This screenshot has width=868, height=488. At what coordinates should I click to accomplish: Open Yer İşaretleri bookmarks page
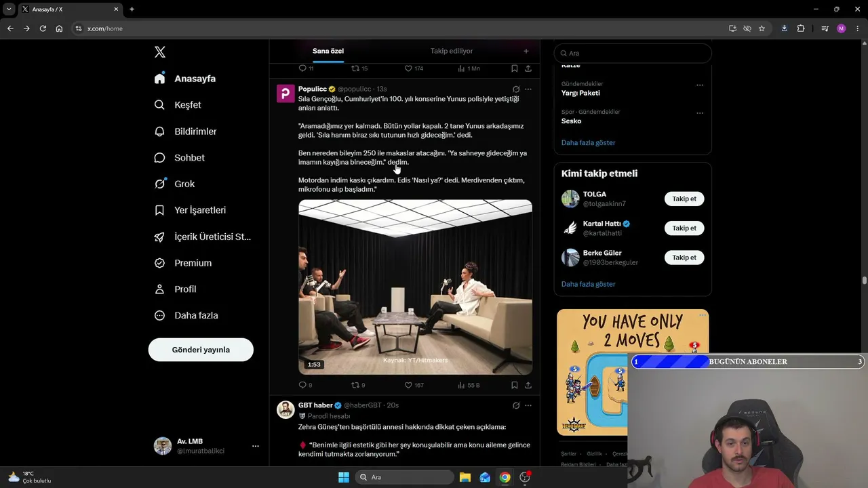tap(190, 210)
